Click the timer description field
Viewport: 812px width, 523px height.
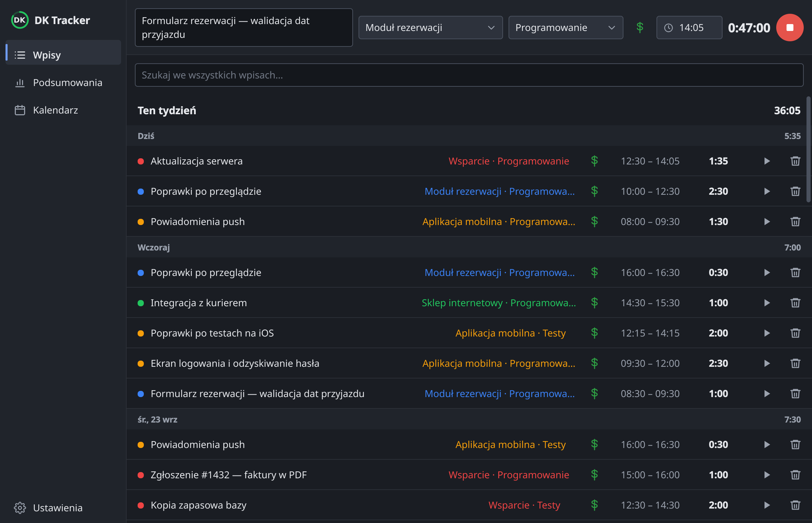244,28
